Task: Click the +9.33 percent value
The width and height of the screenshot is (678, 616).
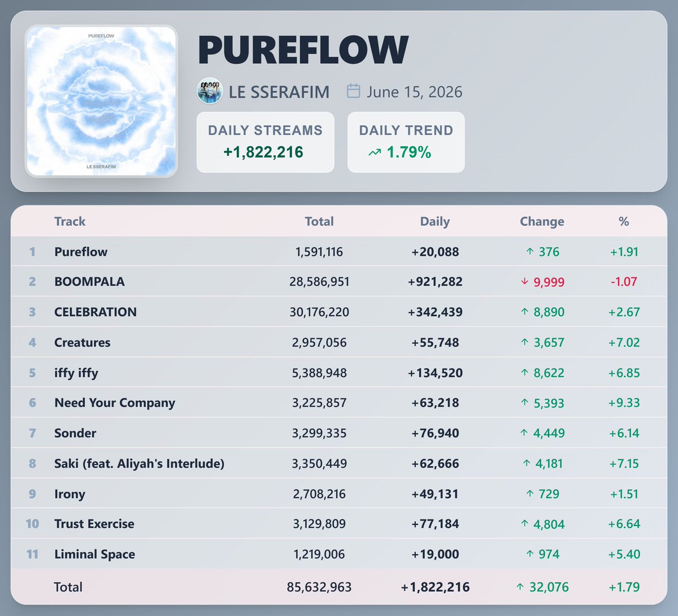Action: click(624, 403)
